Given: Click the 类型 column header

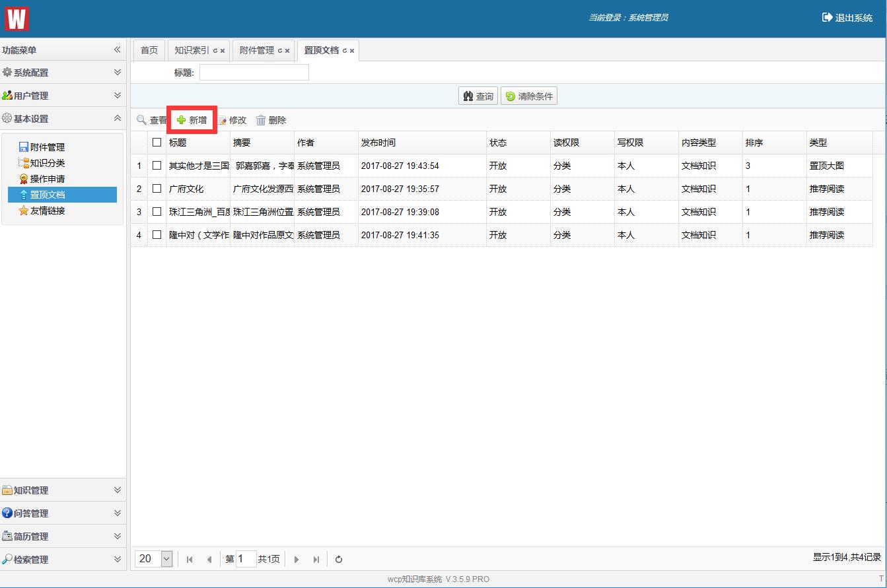Looking at the screenshot, I should [x=839, y=143].
